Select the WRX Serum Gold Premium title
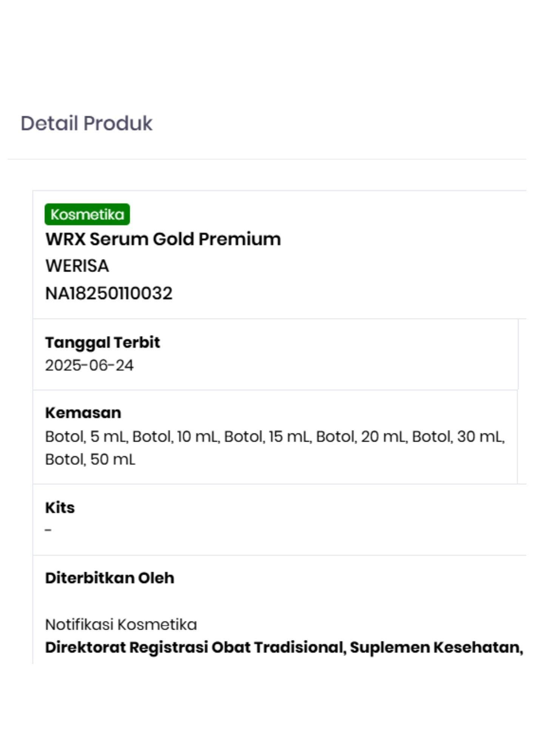This screenshot has width=534, height=756. (x=163, y=239)
